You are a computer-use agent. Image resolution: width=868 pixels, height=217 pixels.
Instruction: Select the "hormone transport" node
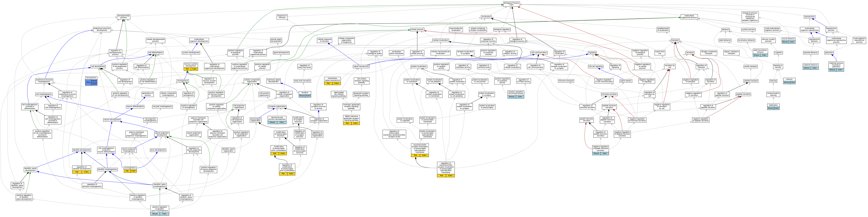click(x=566, y=81)
